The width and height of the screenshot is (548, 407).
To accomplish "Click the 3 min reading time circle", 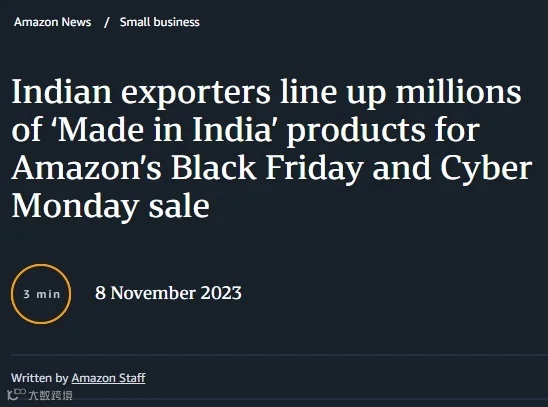I will click(x=41, y=294).
